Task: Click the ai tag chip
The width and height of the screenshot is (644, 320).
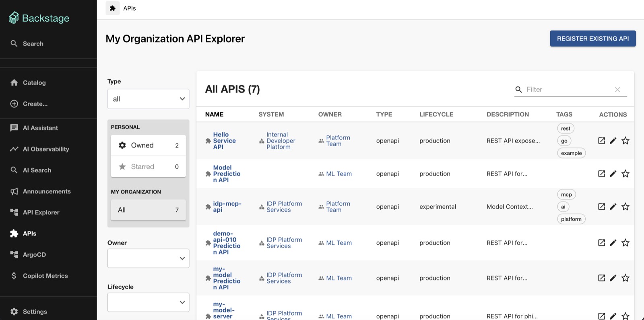Action: [x=563, y=207]
